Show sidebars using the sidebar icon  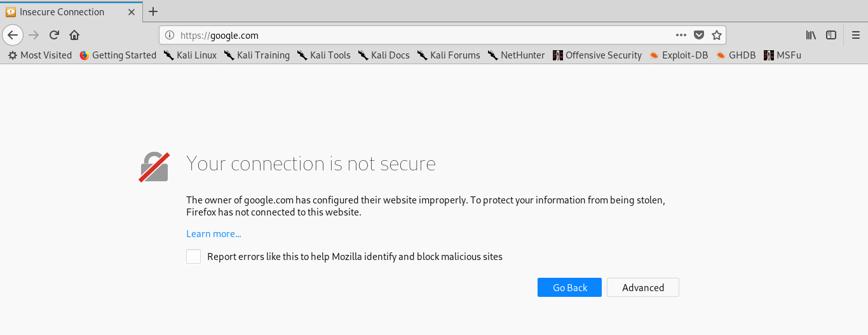point(831,35)
